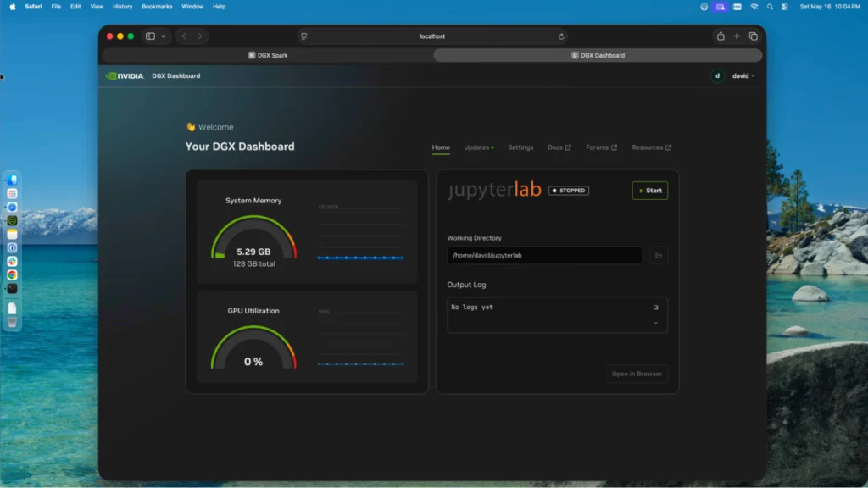This screenshot has width=868, height=488.
Task: Reload the current page
Action: click(x=561, y=36)
